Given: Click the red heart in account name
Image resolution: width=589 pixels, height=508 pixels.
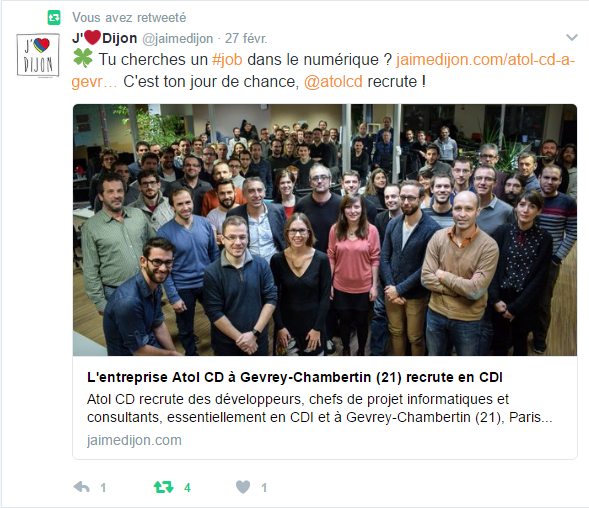Looking at the screenshot, I should pyautogui.click(x=92, y=37).
